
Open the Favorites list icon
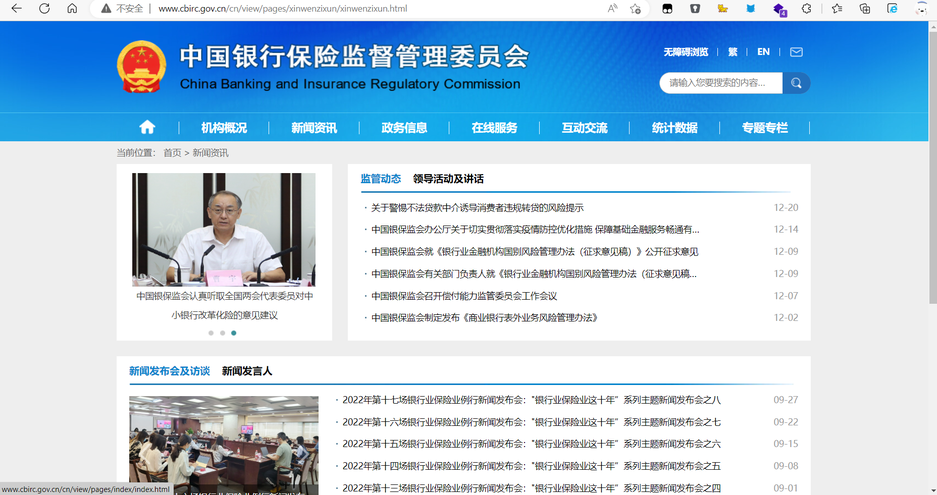(x=837, y=8)
